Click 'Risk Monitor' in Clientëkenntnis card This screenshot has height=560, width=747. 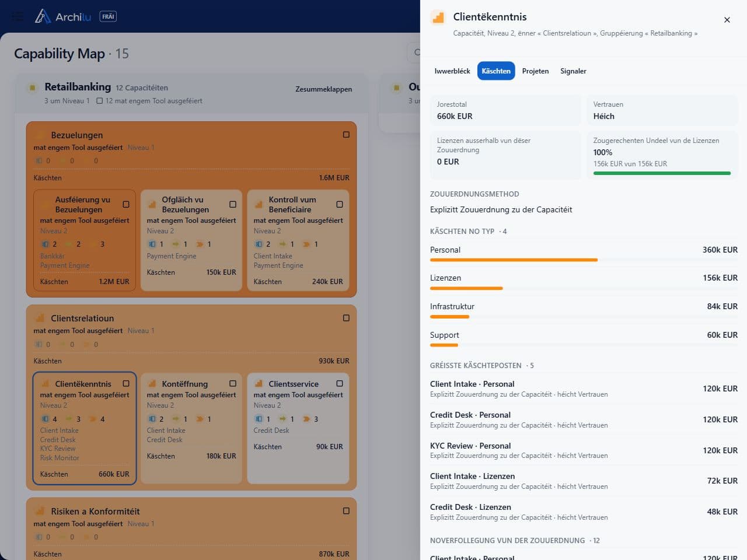[60, 458]
